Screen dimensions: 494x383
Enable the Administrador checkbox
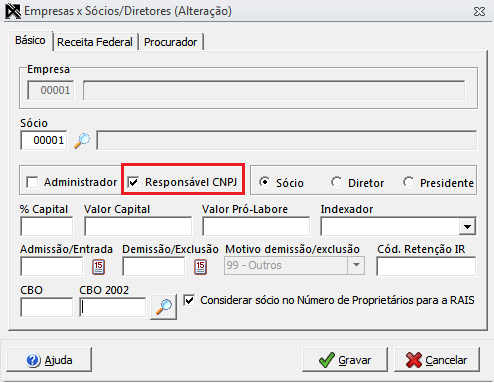(32, 182)
